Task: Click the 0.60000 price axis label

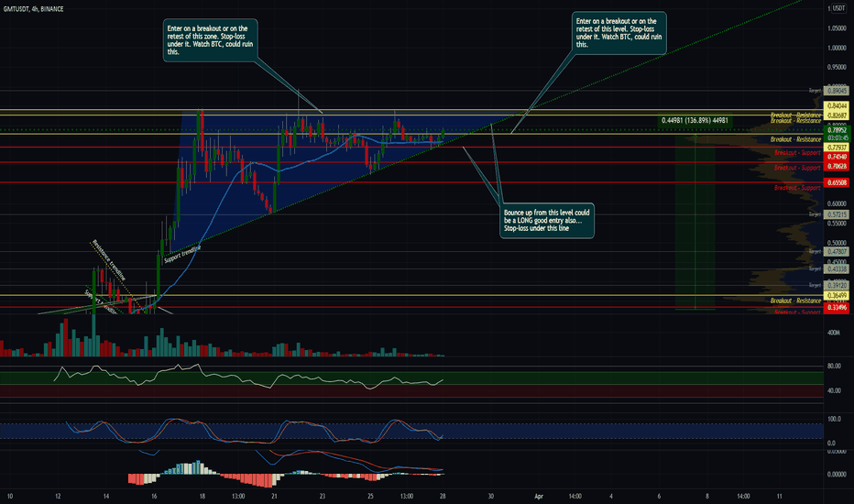Action: 837,203
